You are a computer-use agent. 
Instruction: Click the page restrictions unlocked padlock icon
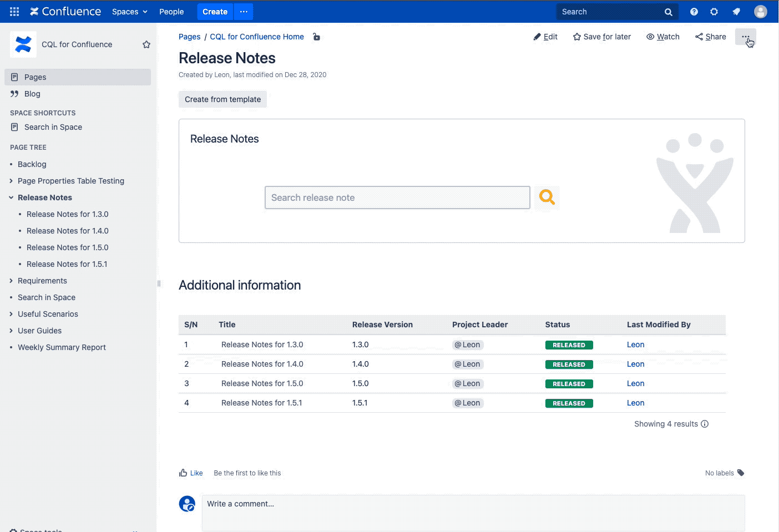316,37
